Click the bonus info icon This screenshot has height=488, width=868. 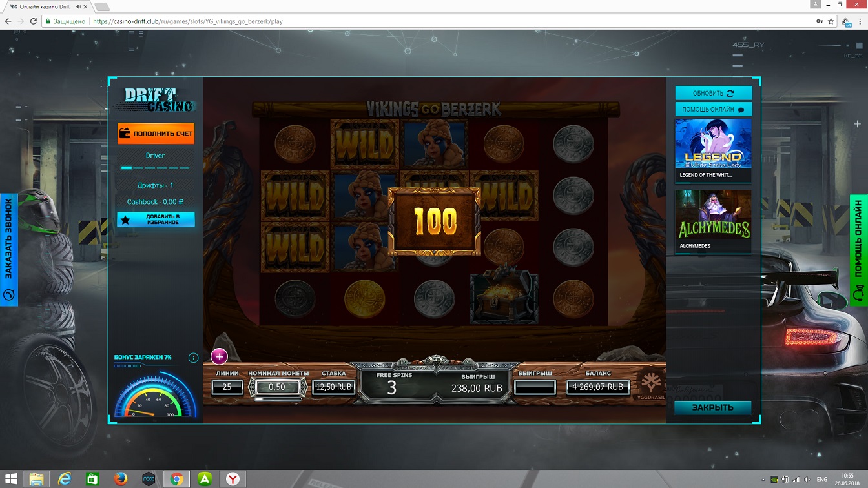[x=193, y=358]
